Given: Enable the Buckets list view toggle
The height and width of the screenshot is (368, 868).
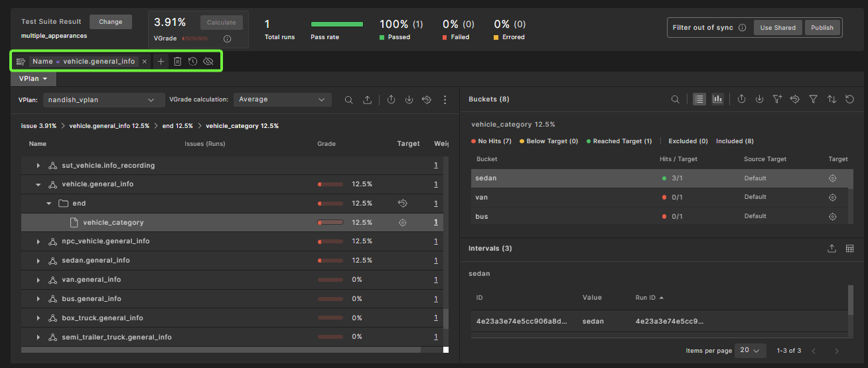Looking at the screenshot, I should point(699,99).
